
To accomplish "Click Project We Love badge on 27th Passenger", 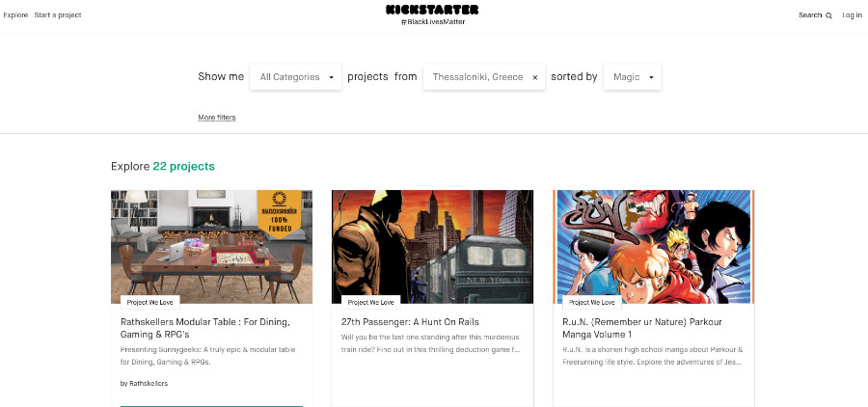I will click(371, 302).
